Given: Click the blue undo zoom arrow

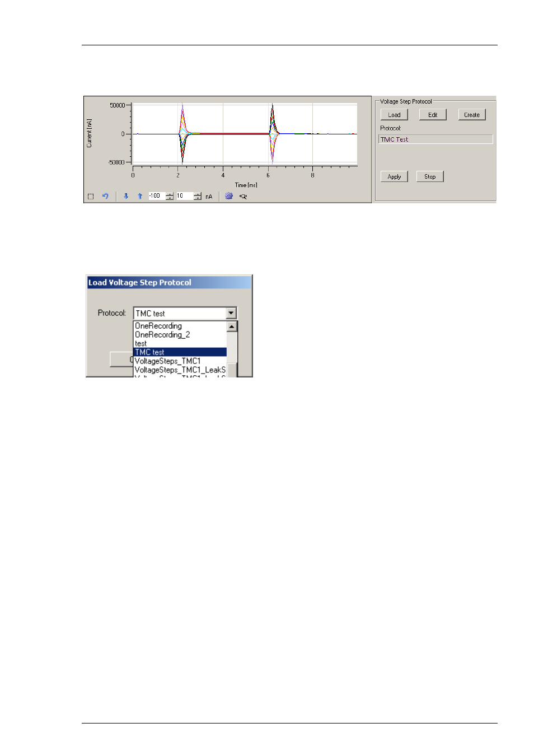Looking at the screenshot, I should (105, 197).
